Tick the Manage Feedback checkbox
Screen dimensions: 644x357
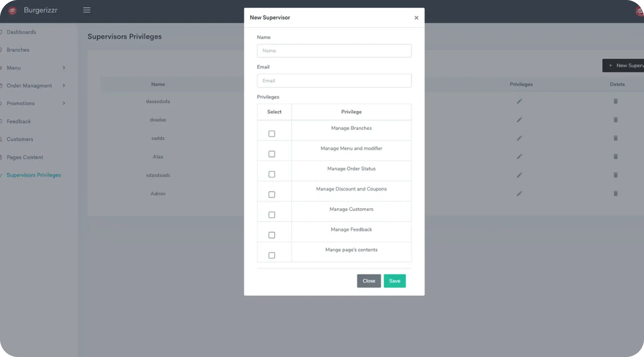(272, 235)
